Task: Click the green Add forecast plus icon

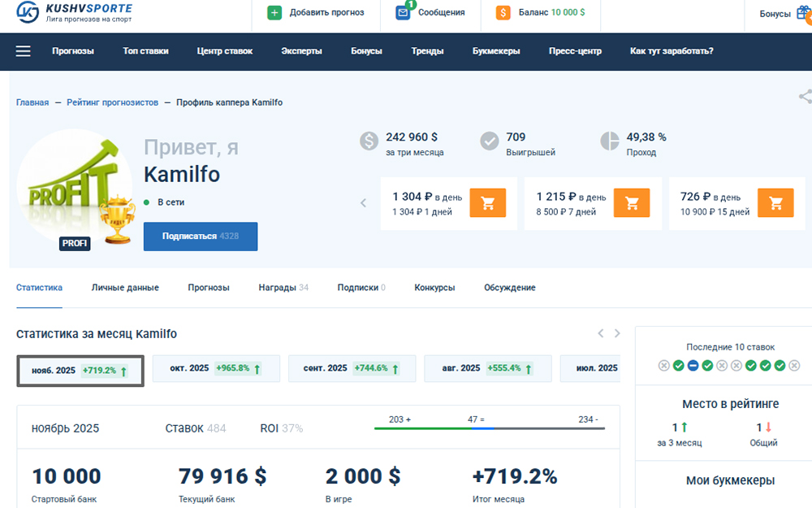Action: coord(274,13)
